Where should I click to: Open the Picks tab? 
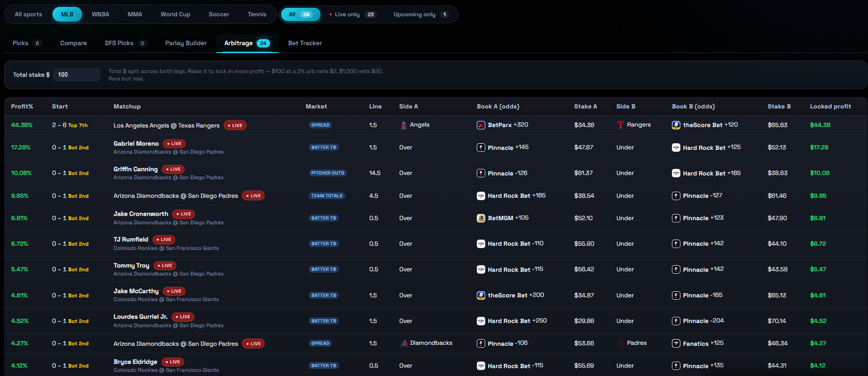point(27,43)
